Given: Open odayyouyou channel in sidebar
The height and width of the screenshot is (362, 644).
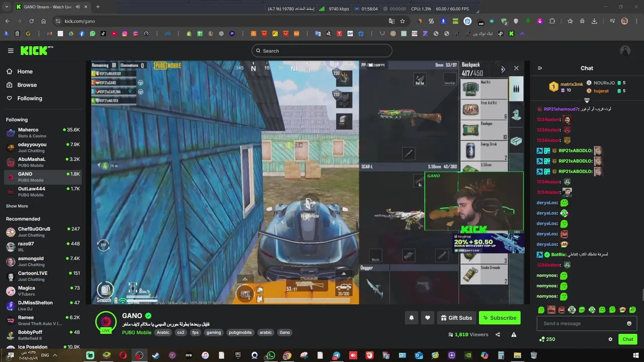Looking at the screenshot, I should pos(43,147).
